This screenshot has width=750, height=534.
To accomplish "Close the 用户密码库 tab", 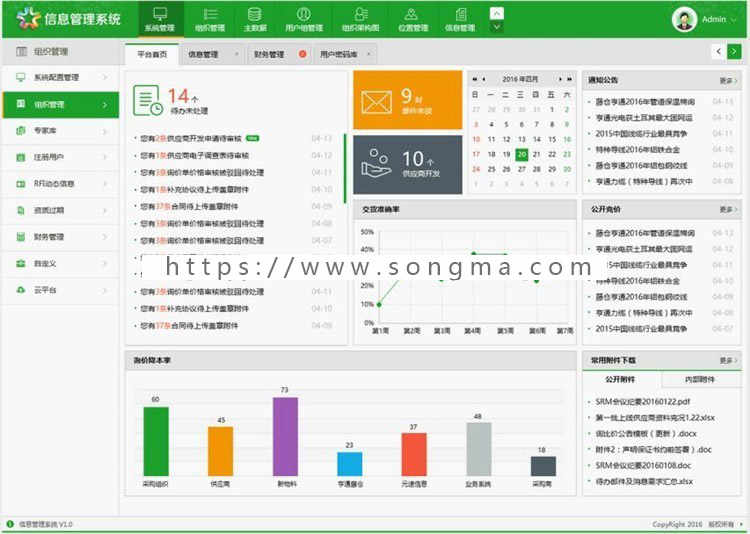I will (368, 54).
